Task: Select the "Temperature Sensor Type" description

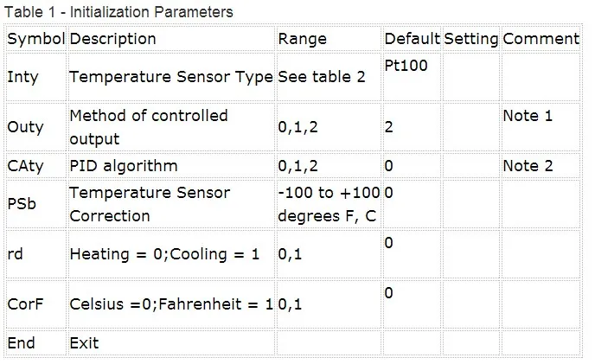Action: click(x=170, y=77)
